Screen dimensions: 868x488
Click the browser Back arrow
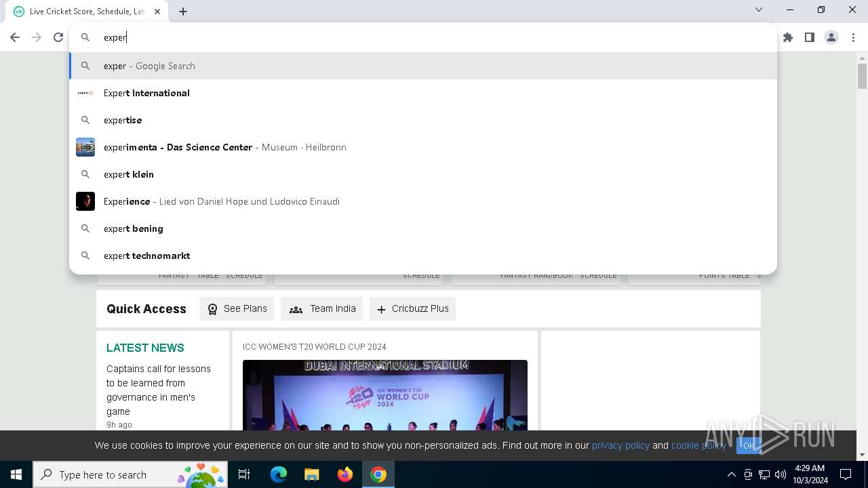click(15, 37)
